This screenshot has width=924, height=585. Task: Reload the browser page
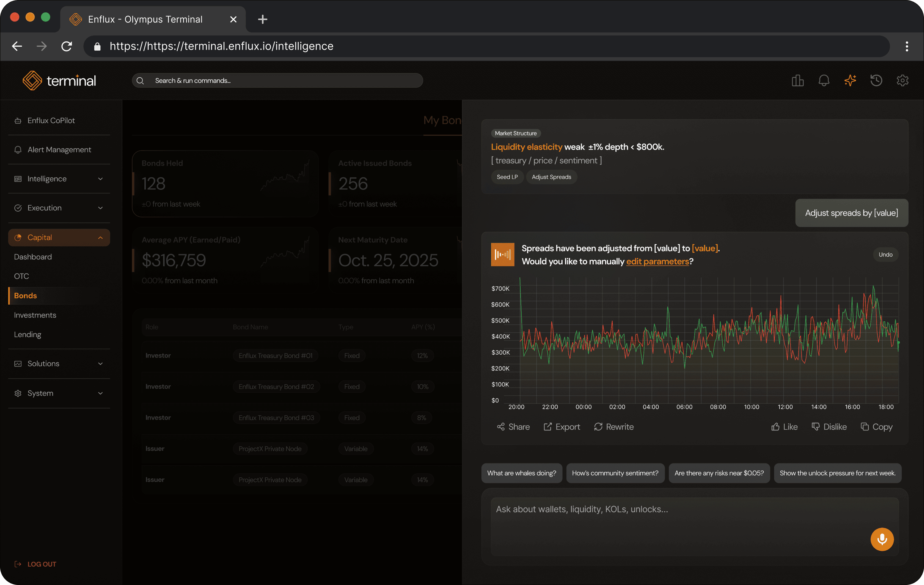click(x=67, y=46)
